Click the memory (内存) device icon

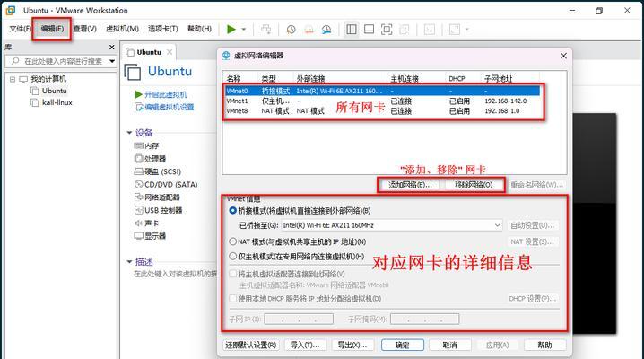[x=138, y=145]
